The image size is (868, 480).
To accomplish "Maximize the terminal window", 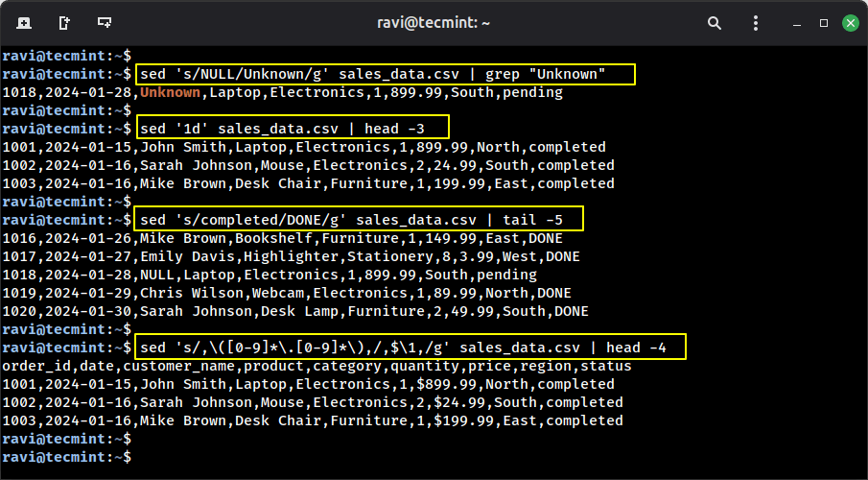I will 823,22.
